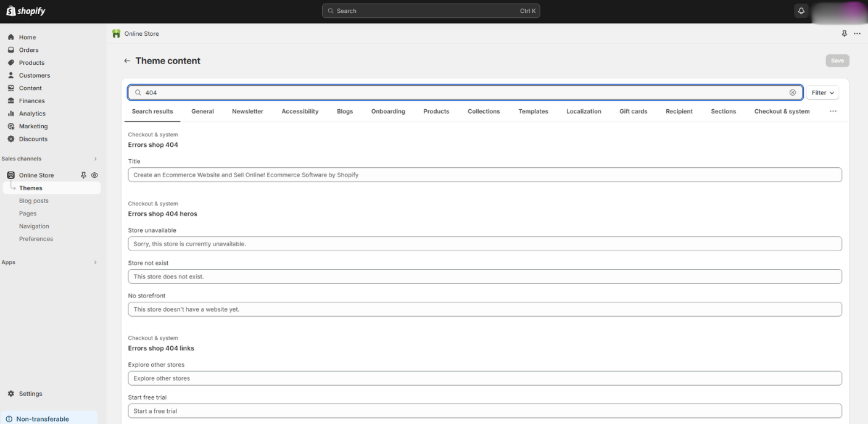Focus the top Search bar

click(431, 11)
